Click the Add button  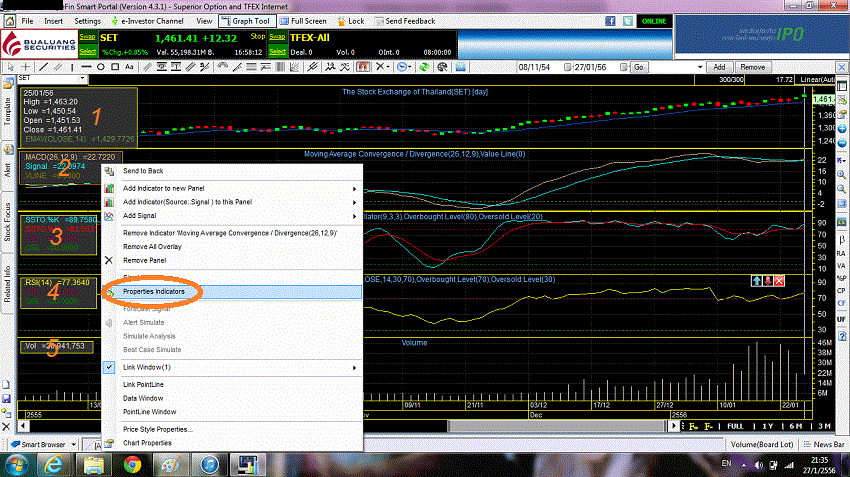719,67
